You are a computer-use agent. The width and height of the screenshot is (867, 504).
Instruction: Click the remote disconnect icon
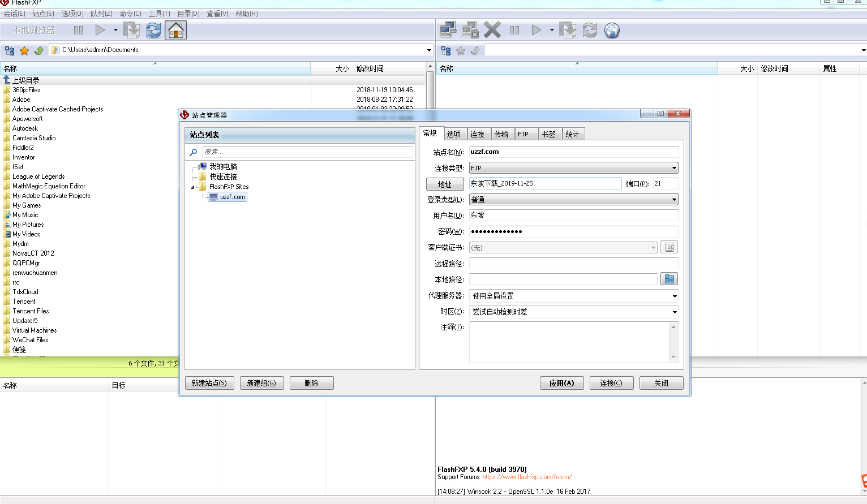click(x=470, y=30)
